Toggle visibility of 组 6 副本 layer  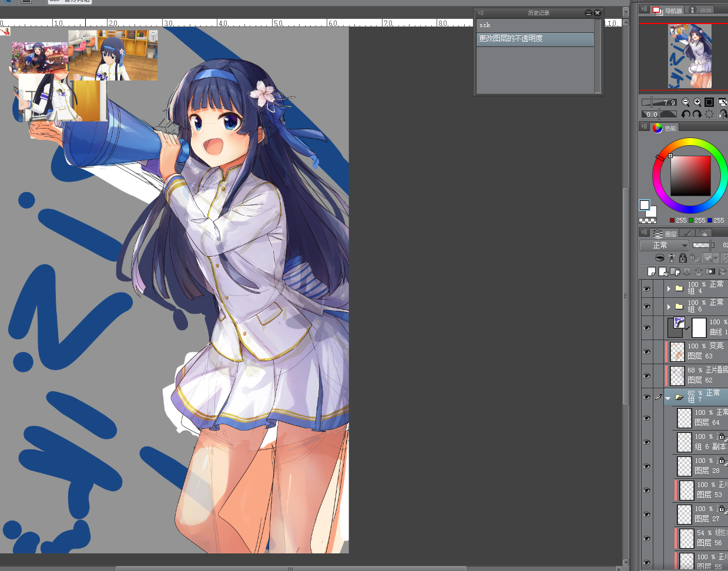pos(646,442)
